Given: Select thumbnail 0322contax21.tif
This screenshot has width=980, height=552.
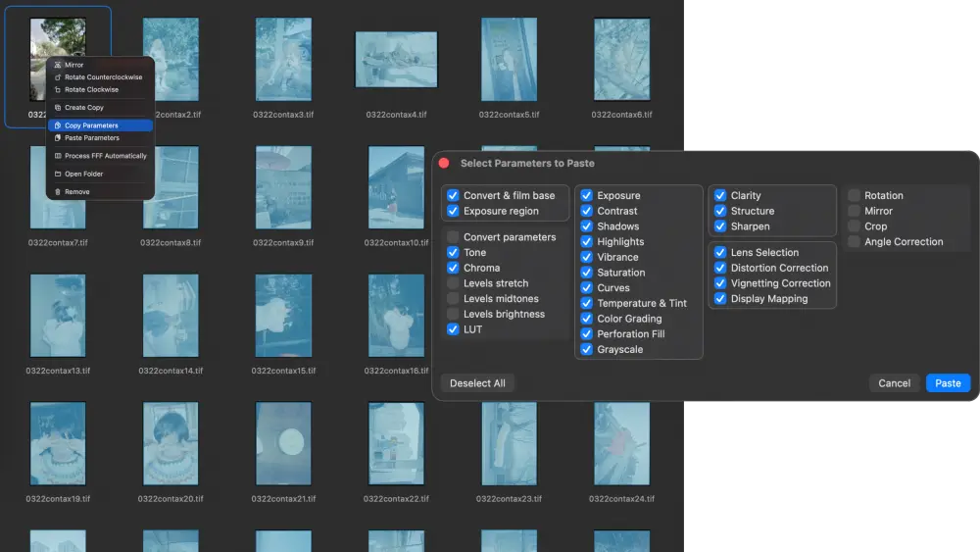Looking at the screenshot, I should (283, 444).
